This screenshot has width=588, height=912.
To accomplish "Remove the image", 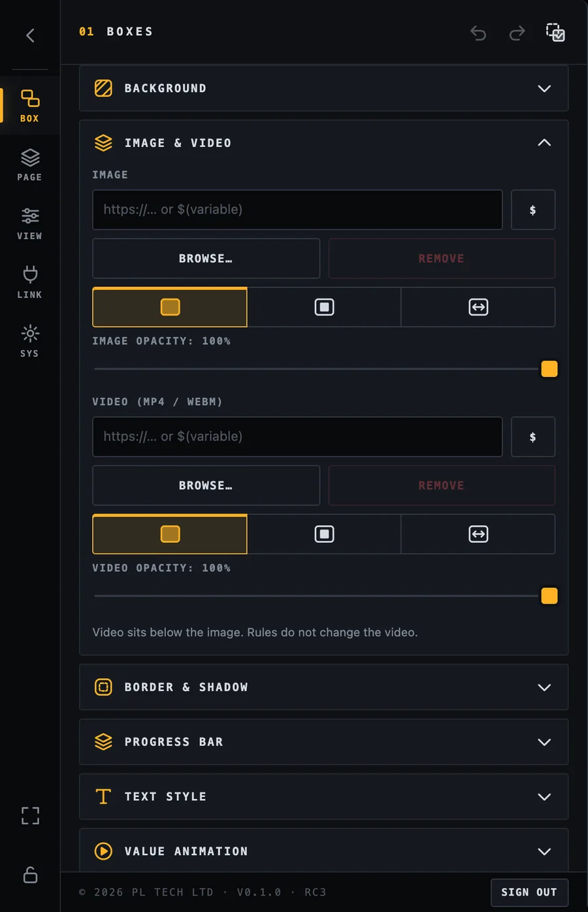I will point(442,259).
